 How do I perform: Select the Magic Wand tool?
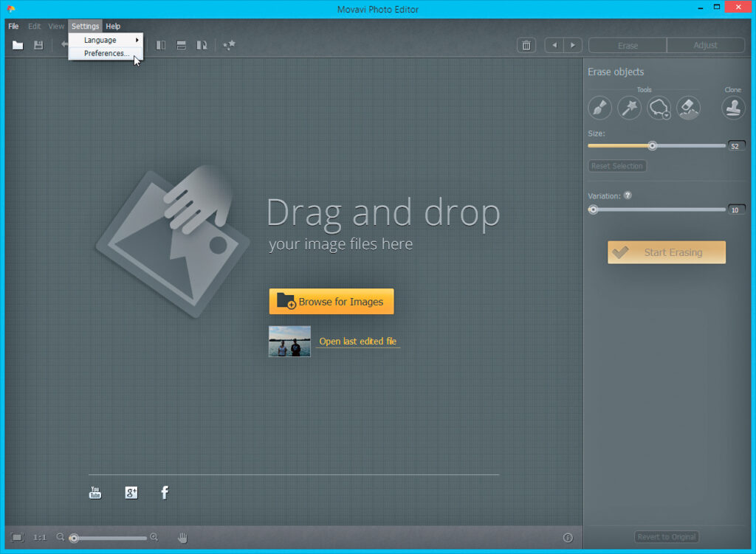pyautogui.click(x=629, y=108)
